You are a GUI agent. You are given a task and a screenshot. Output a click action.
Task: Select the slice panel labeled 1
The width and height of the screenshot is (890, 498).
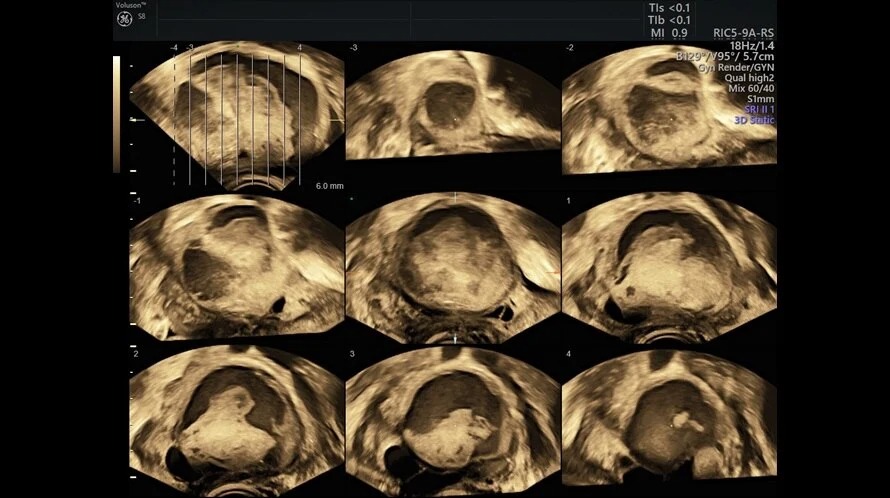[x=669, y=267]
